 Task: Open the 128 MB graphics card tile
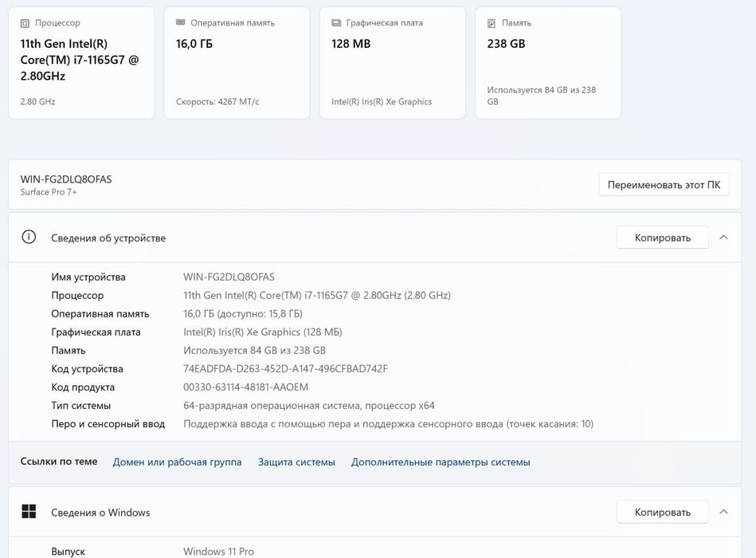393,63
